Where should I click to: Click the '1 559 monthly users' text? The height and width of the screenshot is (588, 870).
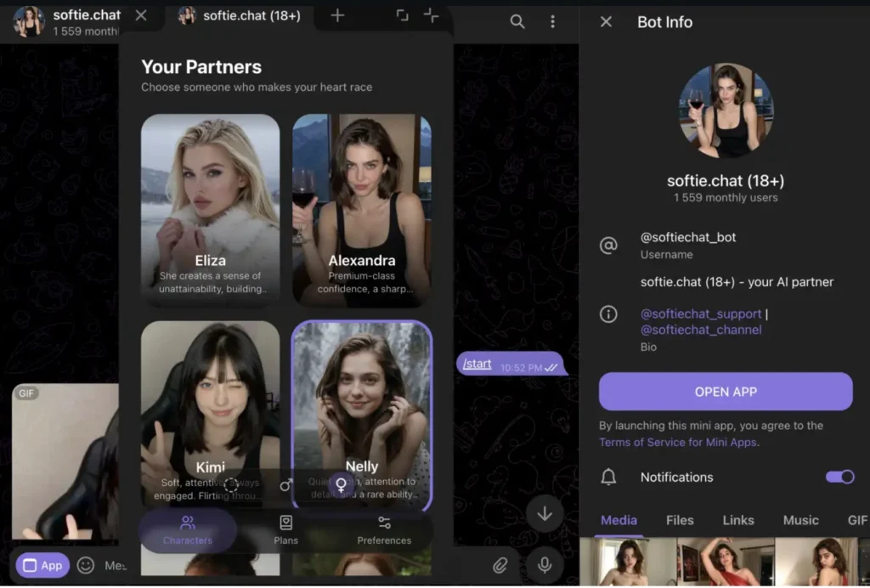pyautogui.click(x=726, y=198)
